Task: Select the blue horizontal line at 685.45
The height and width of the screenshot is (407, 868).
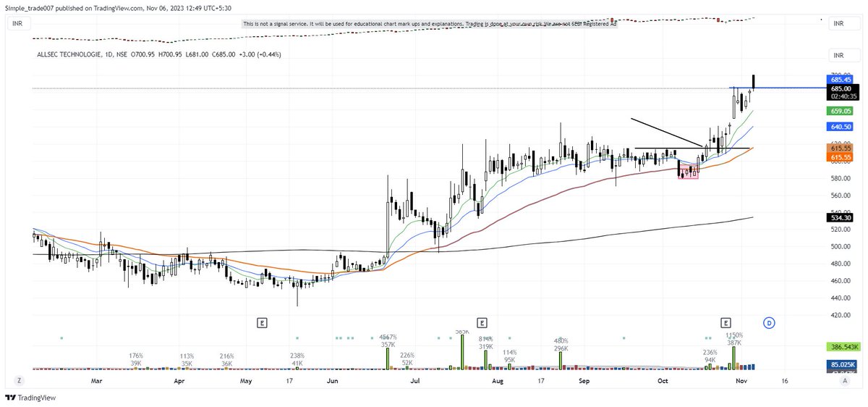Action: (778, 88)
